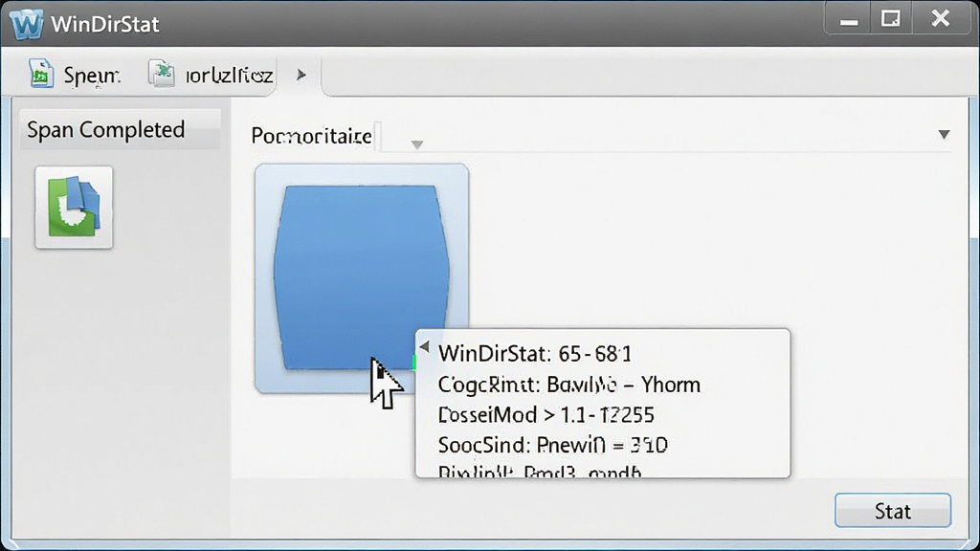980x551 pixels.
Task: Click the Pocnoritaize label
Action: (311, 136)
